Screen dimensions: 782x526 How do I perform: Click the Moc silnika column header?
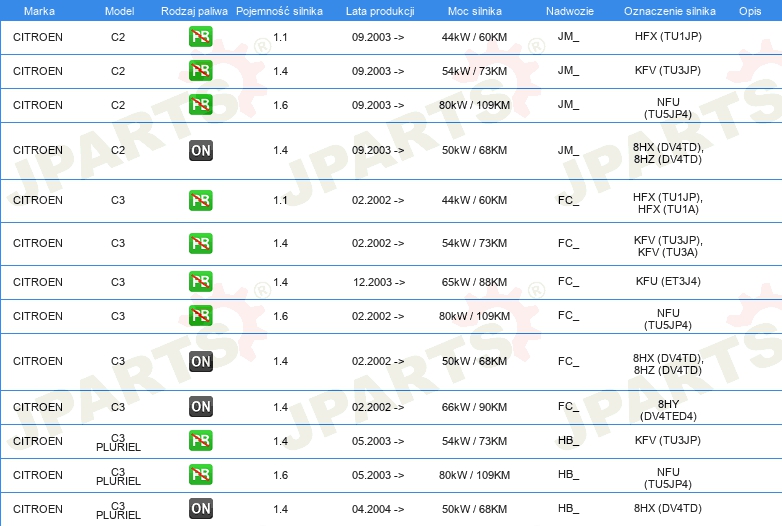click(474, 11)
